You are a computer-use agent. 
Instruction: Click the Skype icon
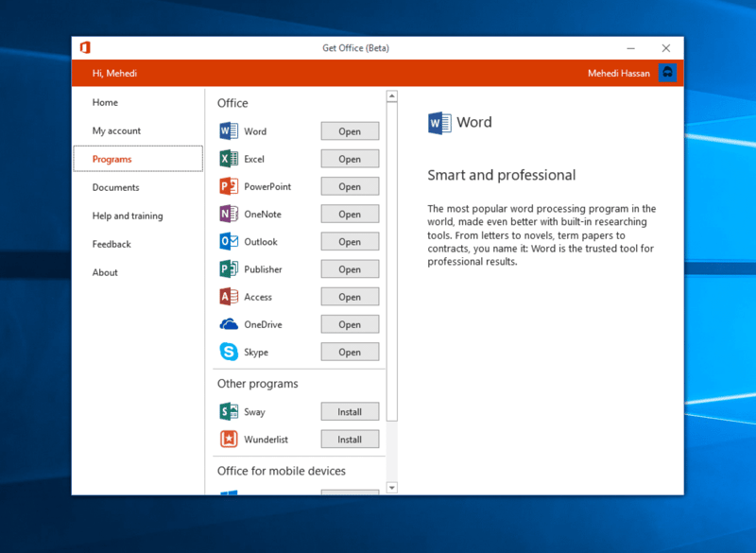pos(228,352)
